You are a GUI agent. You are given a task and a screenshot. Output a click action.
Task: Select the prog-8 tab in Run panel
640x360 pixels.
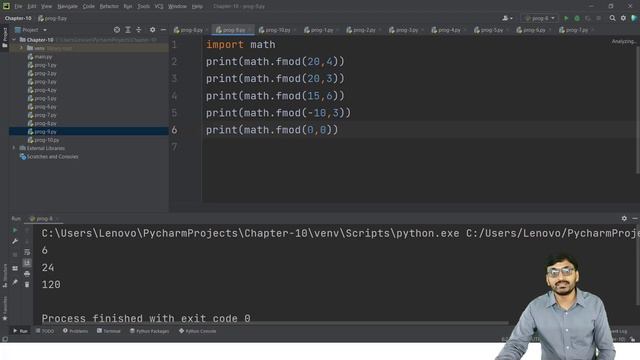point(43,218)
